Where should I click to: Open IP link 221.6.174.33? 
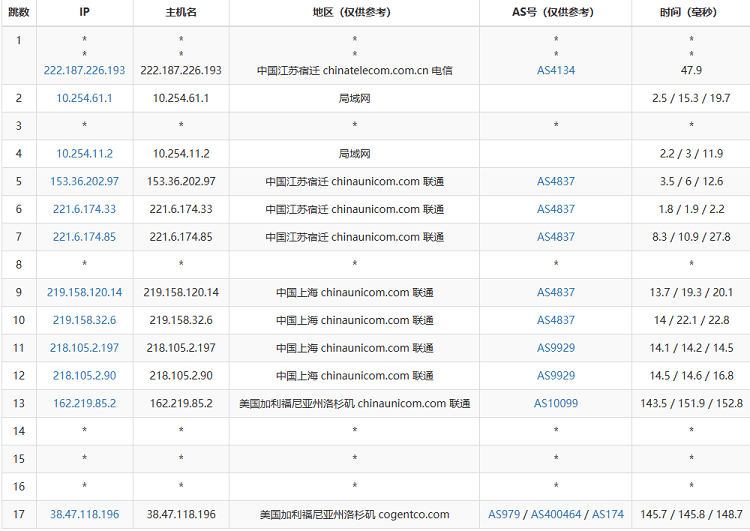point(84,209)
